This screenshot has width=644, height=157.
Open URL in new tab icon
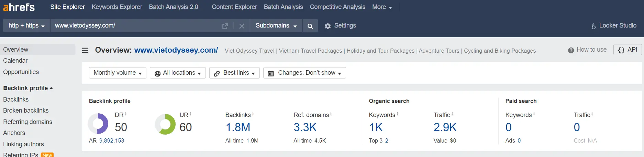(x=225, y=26)
